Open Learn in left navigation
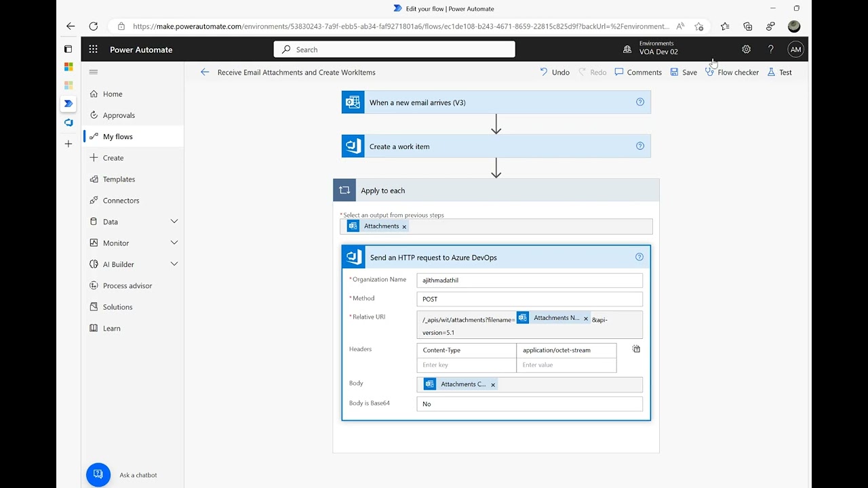 (x=134, y=328)
